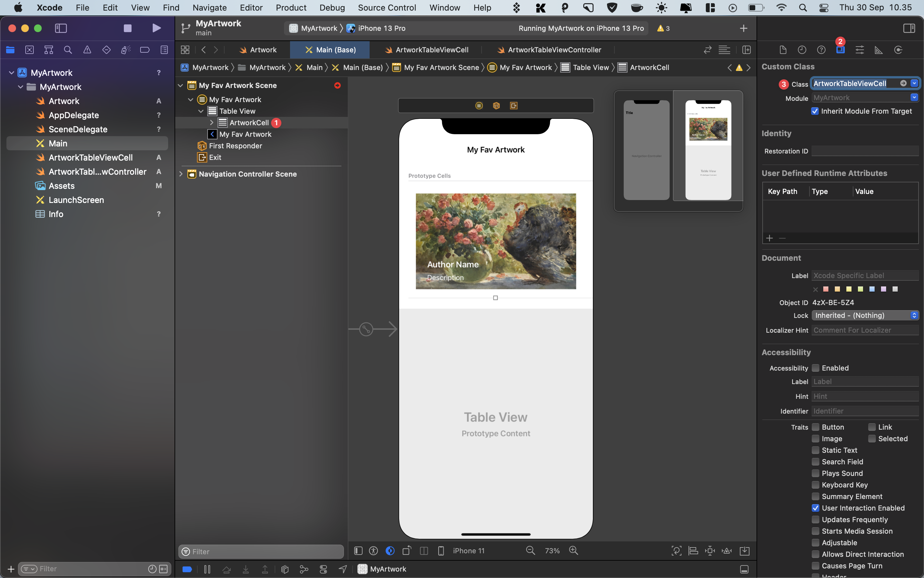Click Resolve Auto Layout Issues icon
This screenshot has height=578, width=924.
point(727,550)
